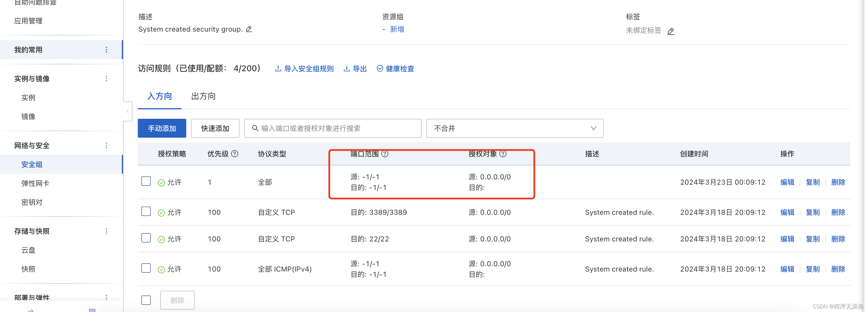Screen dimensions: 868x312
Task: Select the 3389/3389 rule checkbox
Action: [x=146, y=211]
